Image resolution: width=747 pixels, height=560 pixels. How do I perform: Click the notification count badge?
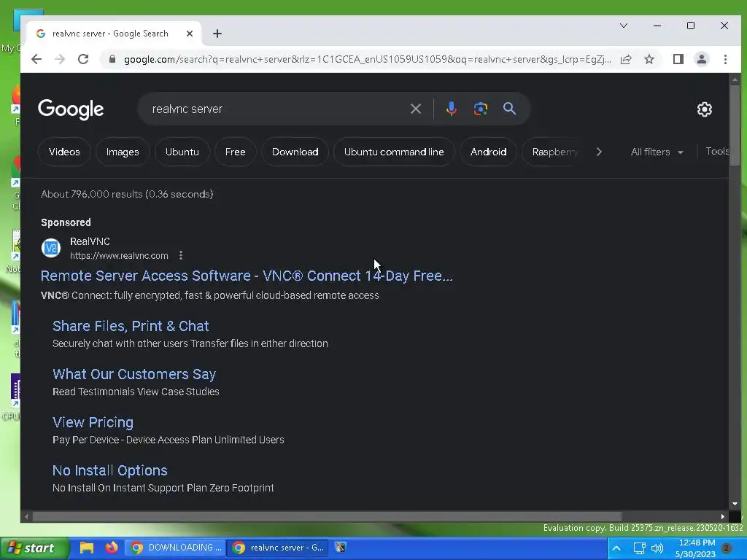tap(727, 548)
